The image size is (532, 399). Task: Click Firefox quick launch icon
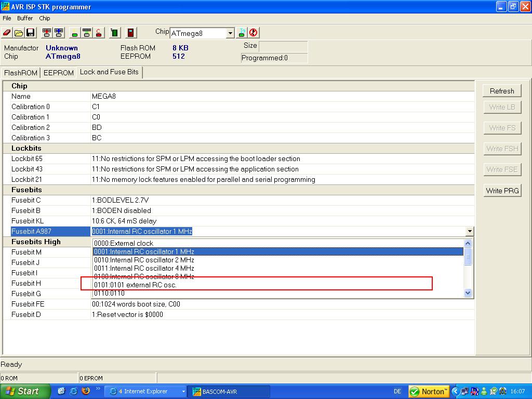pyautogui.click(x=86, y=391)
